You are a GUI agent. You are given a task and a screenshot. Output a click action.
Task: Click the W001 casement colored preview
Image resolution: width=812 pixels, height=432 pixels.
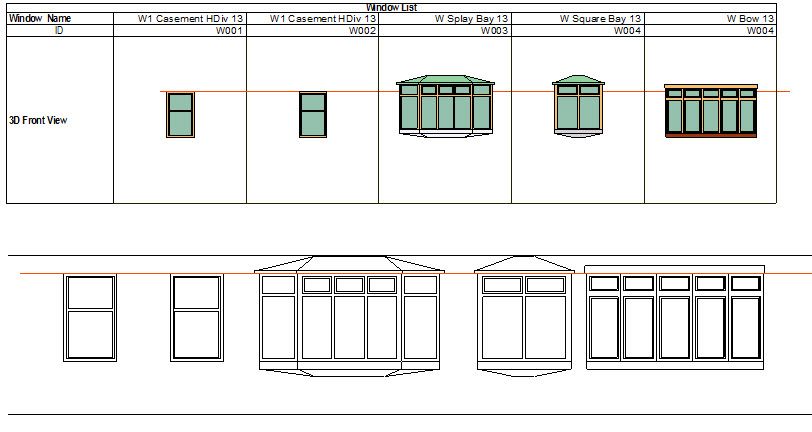(180, 114)
